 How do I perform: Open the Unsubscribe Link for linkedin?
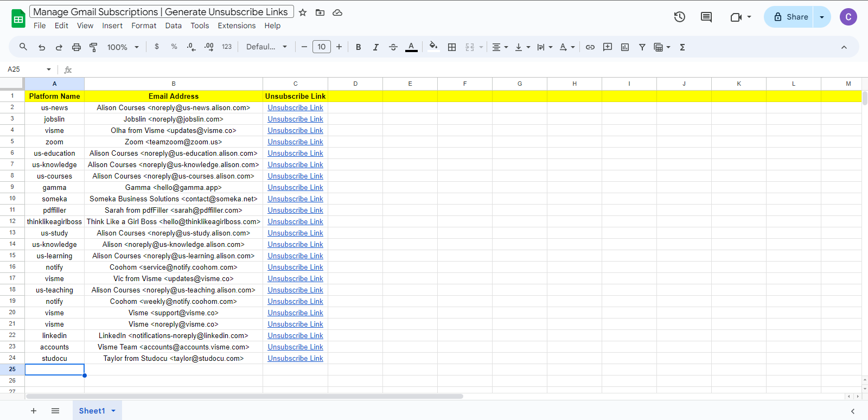coord(295,336)
